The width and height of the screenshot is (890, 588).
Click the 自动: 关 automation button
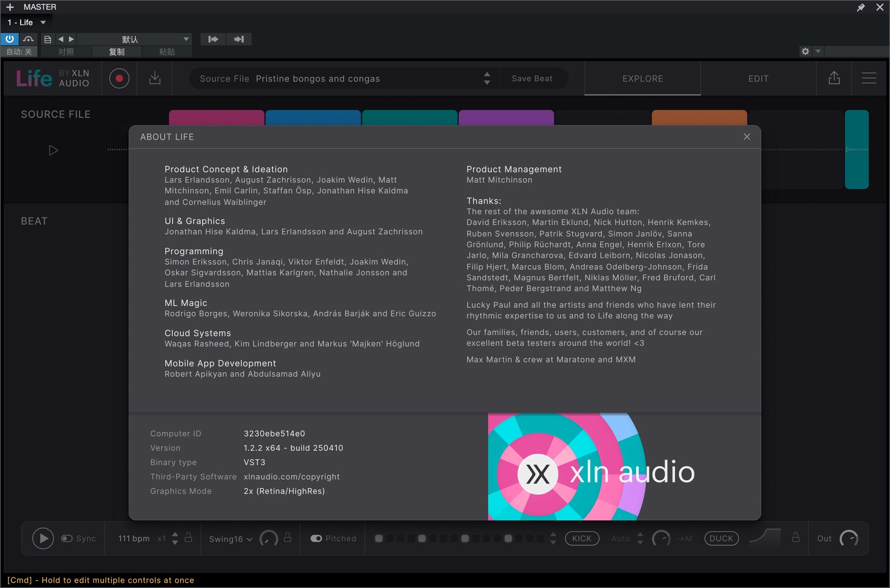(x=19, y=51)
